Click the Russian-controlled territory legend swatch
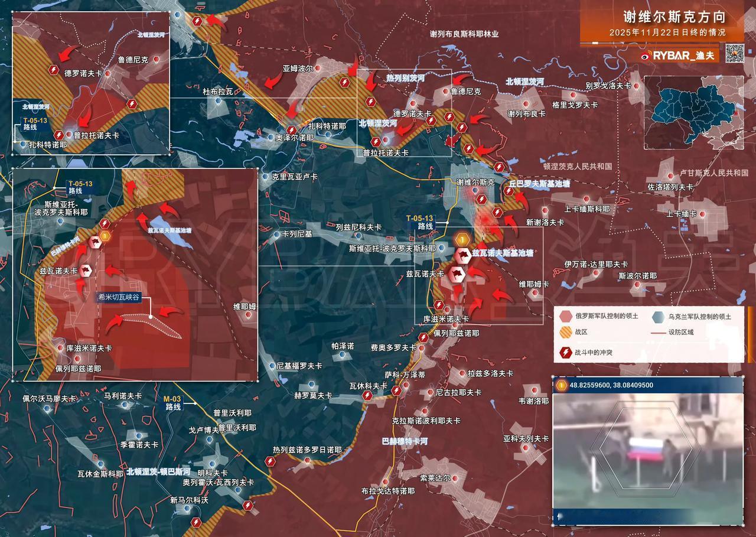The width and height of the screenshot is (756, 537). [x=565, y=316]
